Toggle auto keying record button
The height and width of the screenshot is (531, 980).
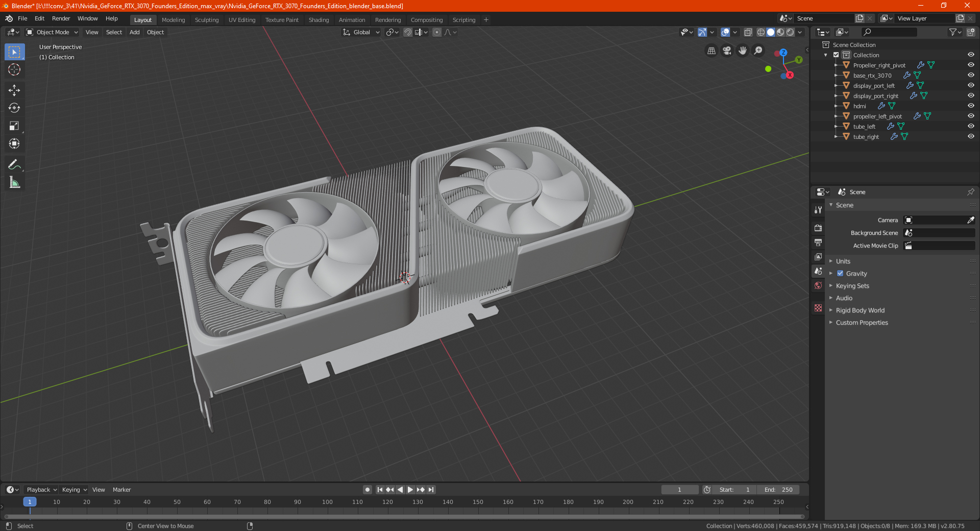pyautogui.click(x=367, y=490)
